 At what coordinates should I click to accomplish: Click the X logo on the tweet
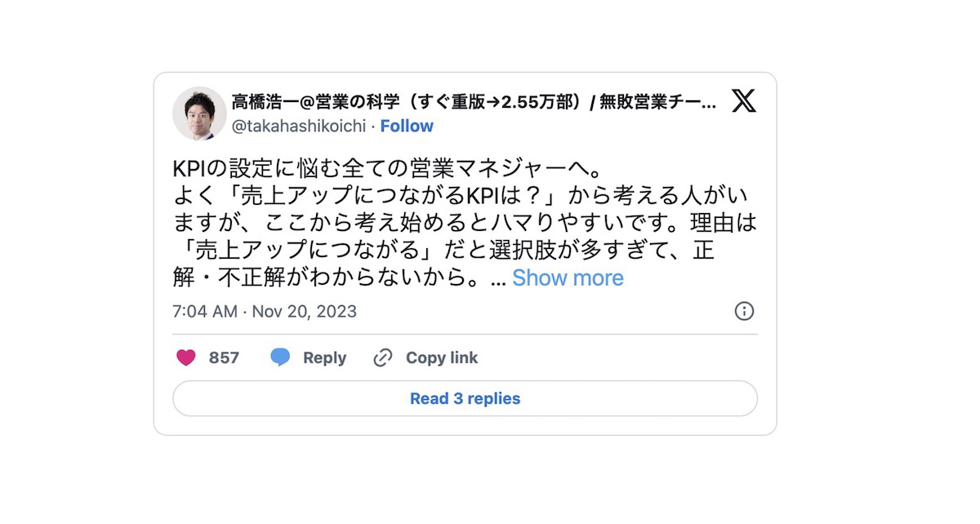tap(743, 101)
